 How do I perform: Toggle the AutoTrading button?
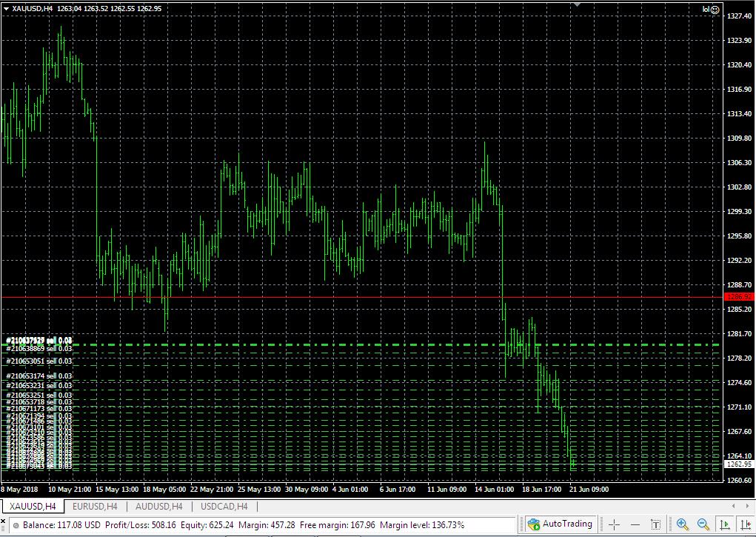[561, 524]
